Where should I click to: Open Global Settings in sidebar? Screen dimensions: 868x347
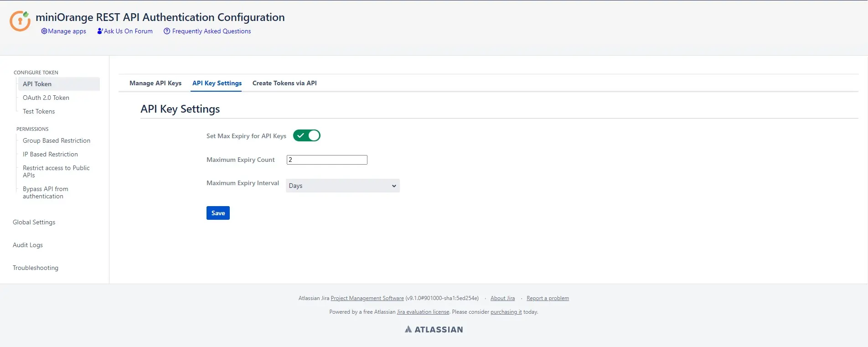click(x=34, y=222)
